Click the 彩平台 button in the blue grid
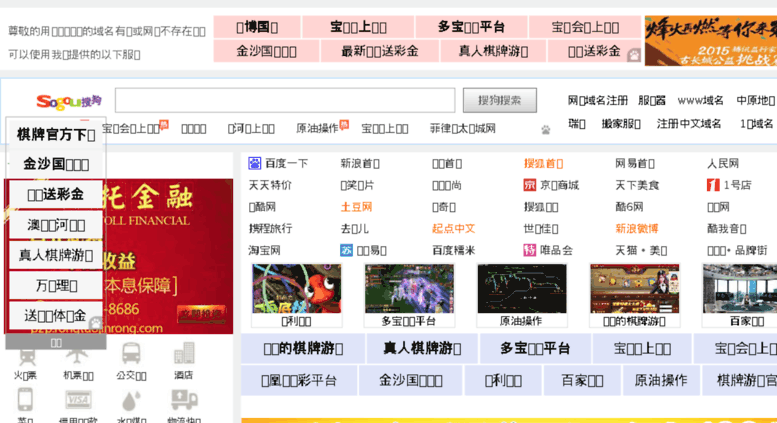 point(299,380)
